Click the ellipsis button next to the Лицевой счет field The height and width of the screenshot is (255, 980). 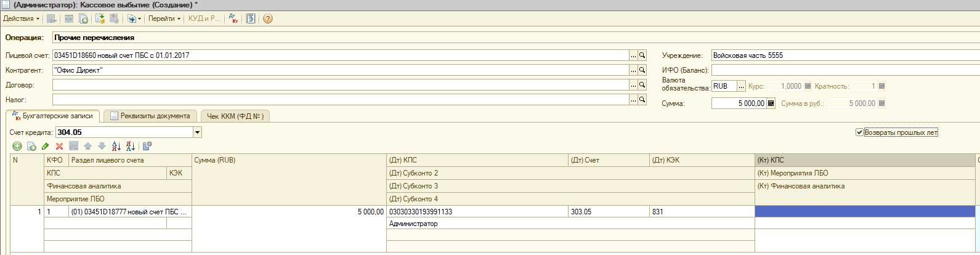[x=633, y=55]
